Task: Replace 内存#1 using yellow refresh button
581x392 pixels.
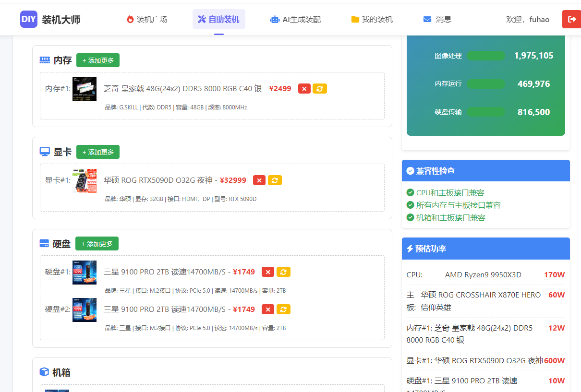Action: pos(320,89)
